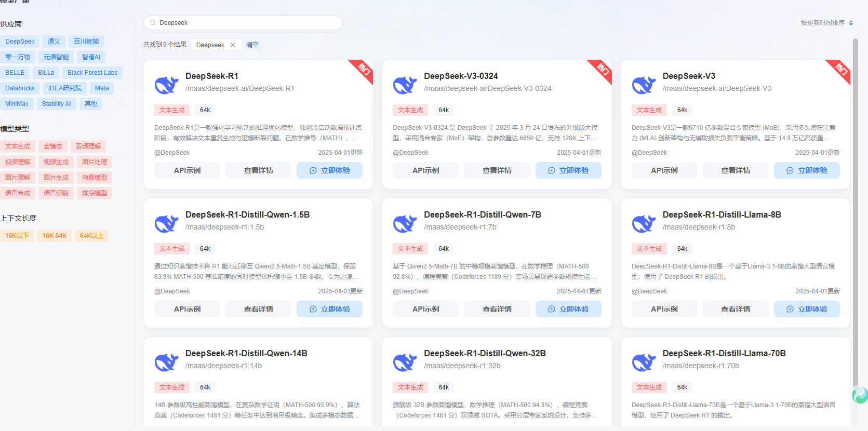Viewport: 868px width, 431px height.
Task: Toggle the Stability AI provider filter
Action: point(57,104)
